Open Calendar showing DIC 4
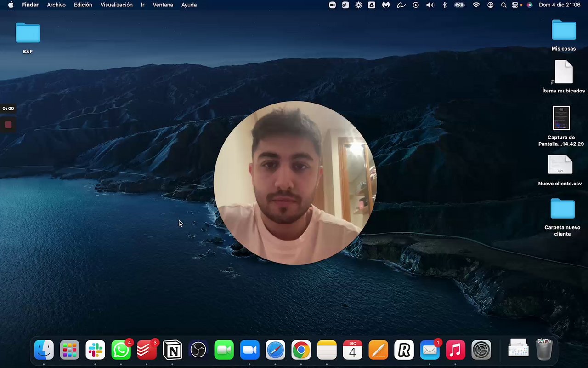Viewport: 588px width, 368px height. tap(353, 351)
